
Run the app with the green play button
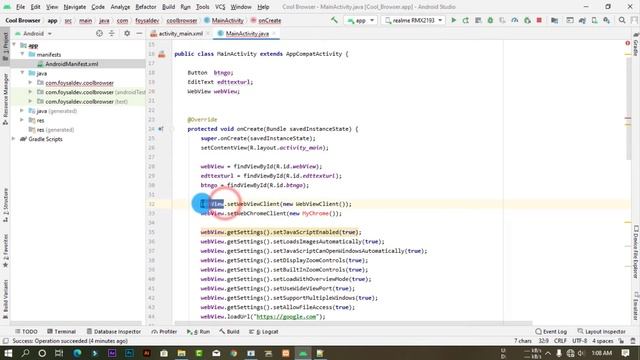tap(453, 20)
